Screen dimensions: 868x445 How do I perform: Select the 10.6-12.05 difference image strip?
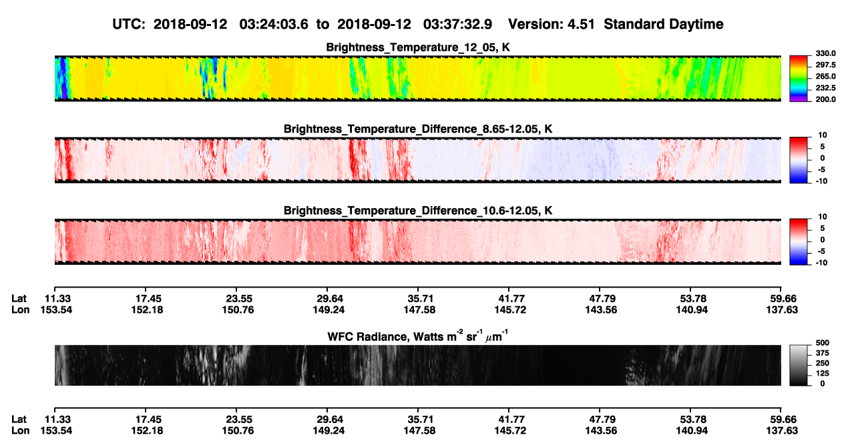click(418, 242)
